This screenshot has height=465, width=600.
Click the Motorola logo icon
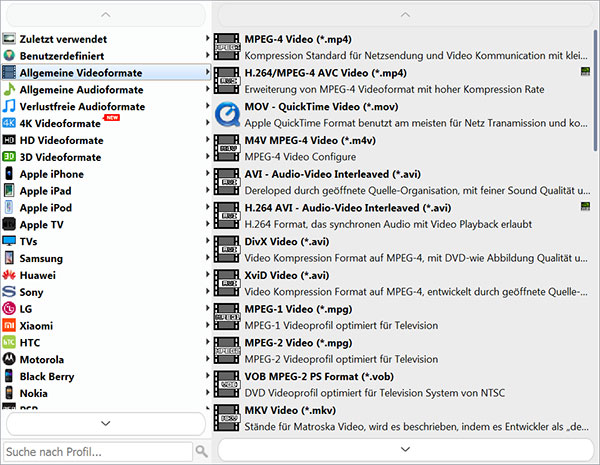[9, 359]
